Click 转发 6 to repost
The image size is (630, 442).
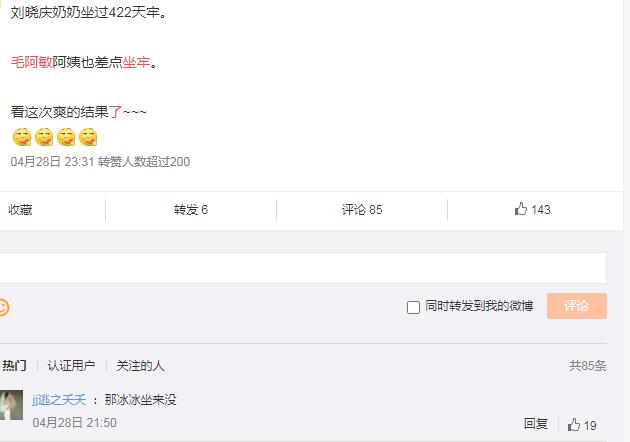tap(191, 209)
